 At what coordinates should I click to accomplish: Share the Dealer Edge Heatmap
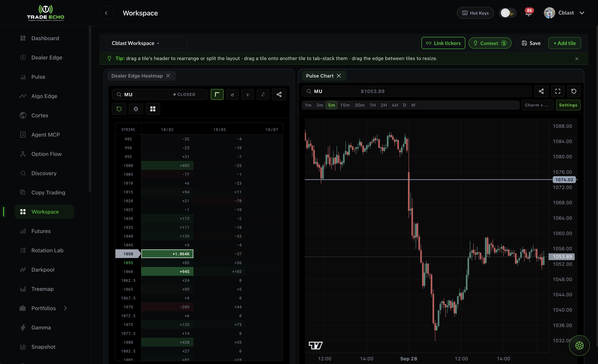[279, 94]
